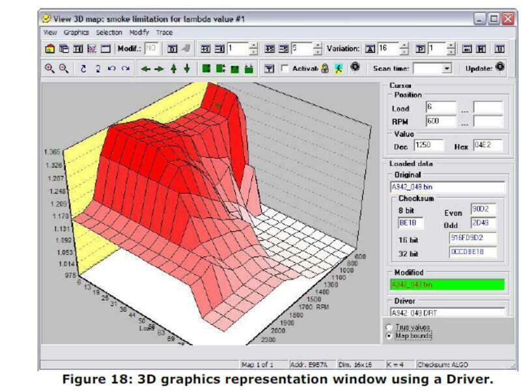Rotate the 3D map using rotate icon
This screenshot has height=392, width=532.
[83, 68]
